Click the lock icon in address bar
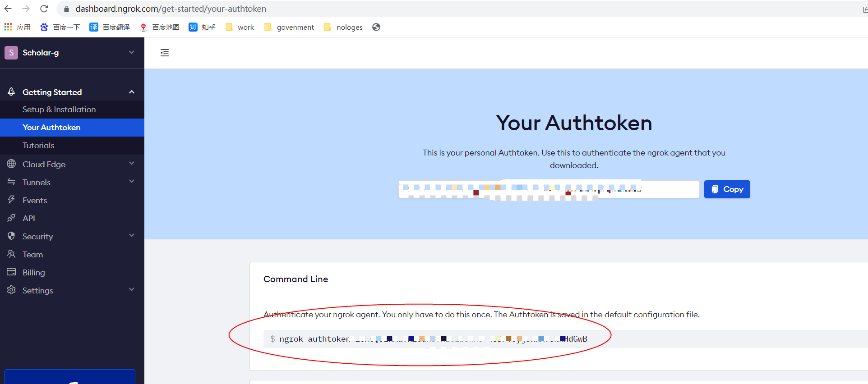The height and width of the screenshot is (384, 868). coord(66,9)
